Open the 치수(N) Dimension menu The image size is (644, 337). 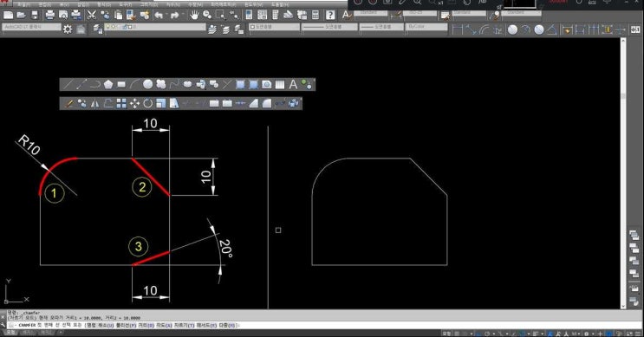172,4
